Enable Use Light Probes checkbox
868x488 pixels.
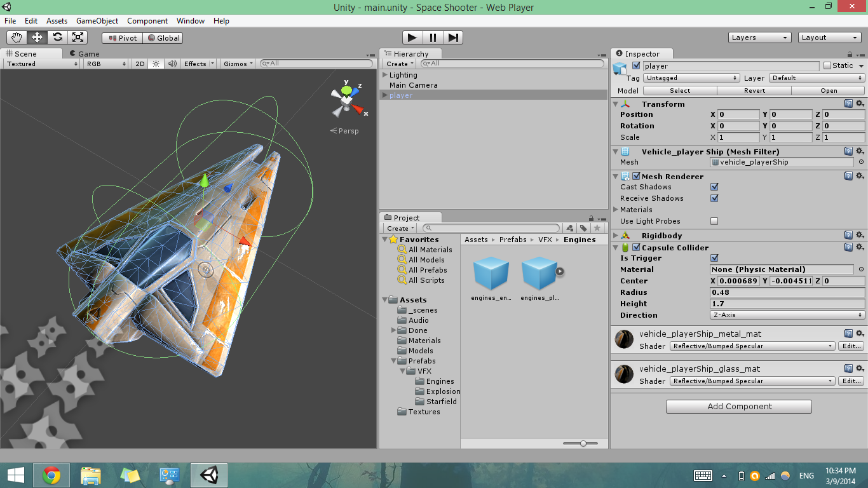pos(714,221)
